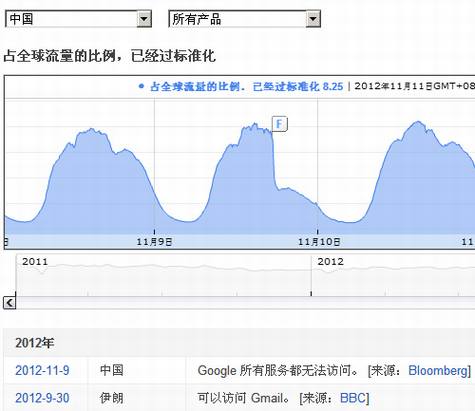Image resolution: width=475 pixels, height=411 pixels.
Task: Open the 2012-11-9 date entry
Action: (42, 370)
